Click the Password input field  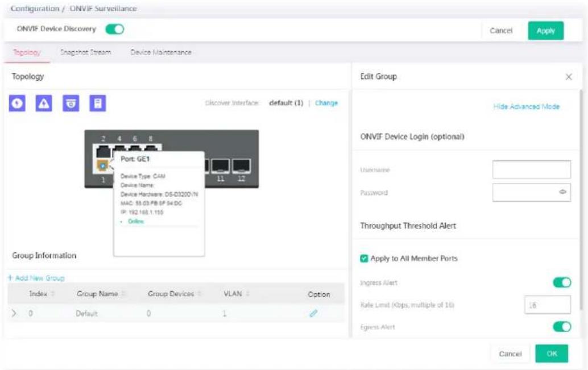pyautogui.click(x=531, y=192)
